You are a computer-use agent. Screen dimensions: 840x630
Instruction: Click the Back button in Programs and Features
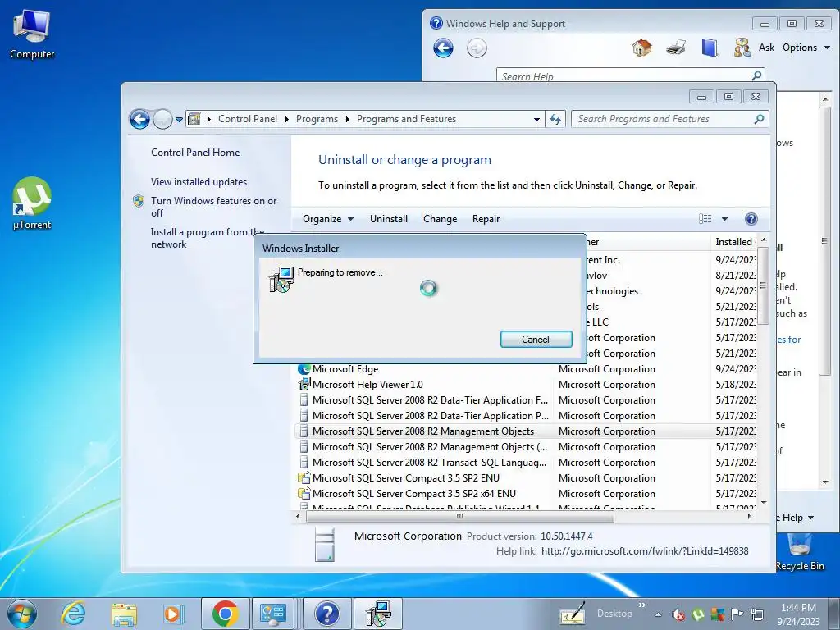pyautogui.click(x=139, y=119)
